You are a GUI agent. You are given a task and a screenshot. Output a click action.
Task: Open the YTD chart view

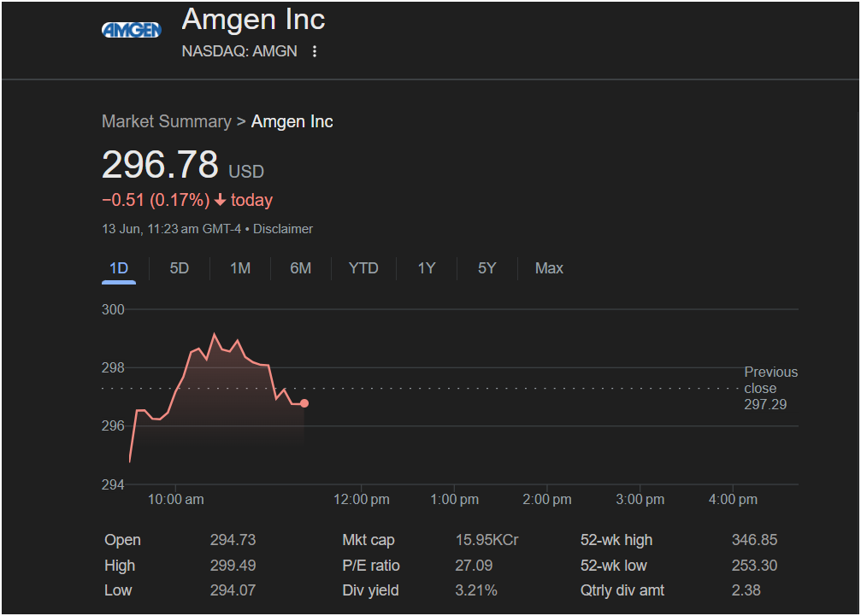[x=363, y=268]
